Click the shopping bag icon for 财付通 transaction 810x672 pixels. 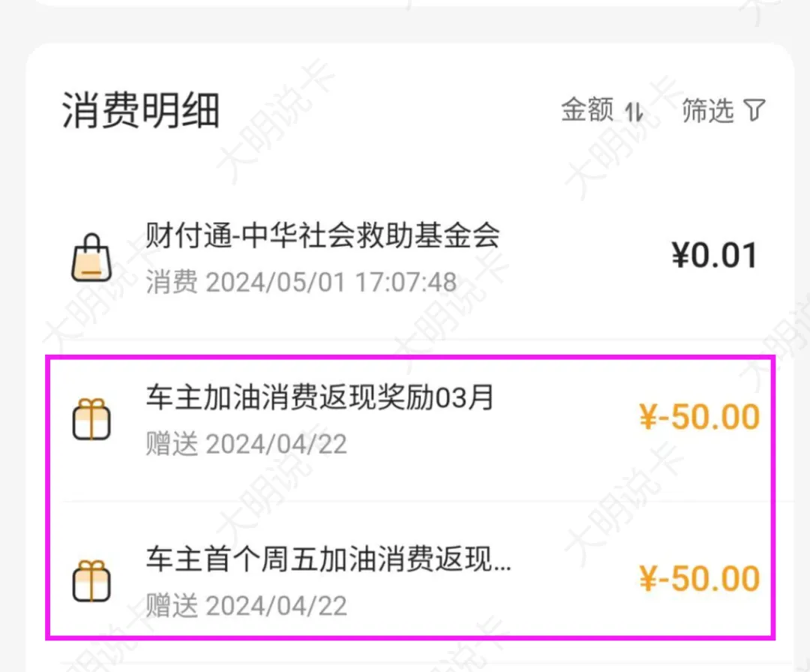[x=91, y=259]
